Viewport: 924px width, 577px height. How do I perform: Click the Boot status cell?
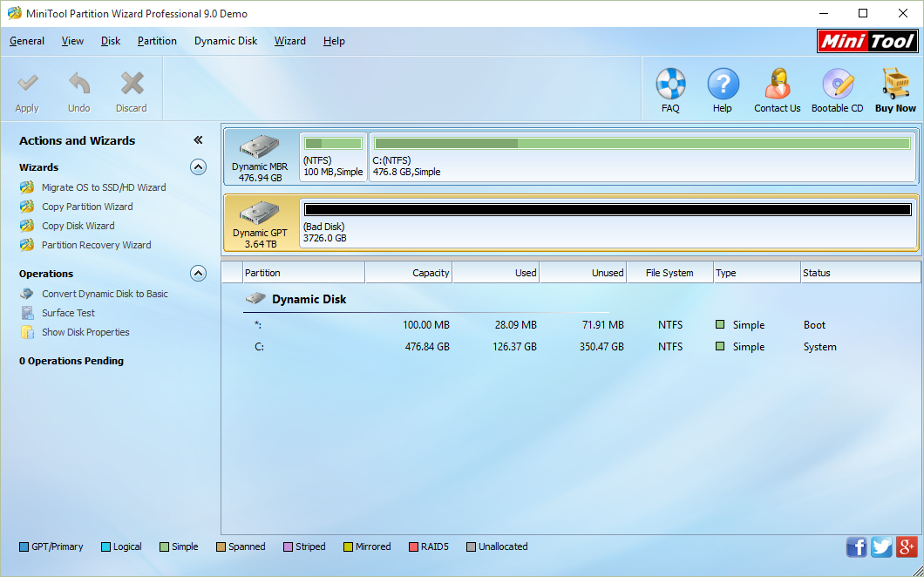point(814,325)
